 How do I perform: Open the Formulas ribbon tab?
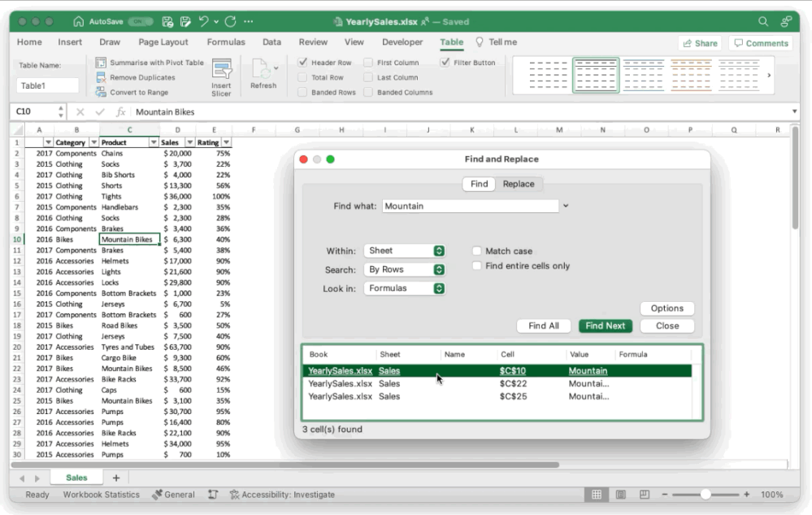click(226, 42)
